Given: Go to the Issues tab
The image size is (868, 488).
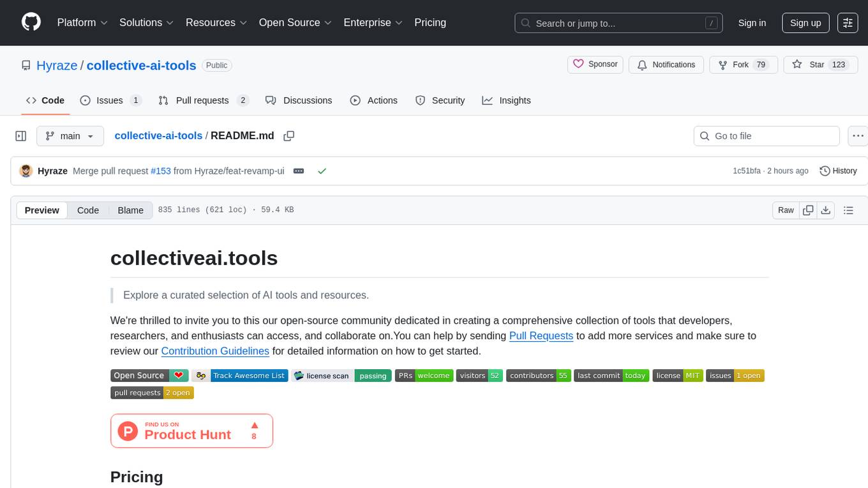Looking at the screenshot, I should tap(111, 100).
